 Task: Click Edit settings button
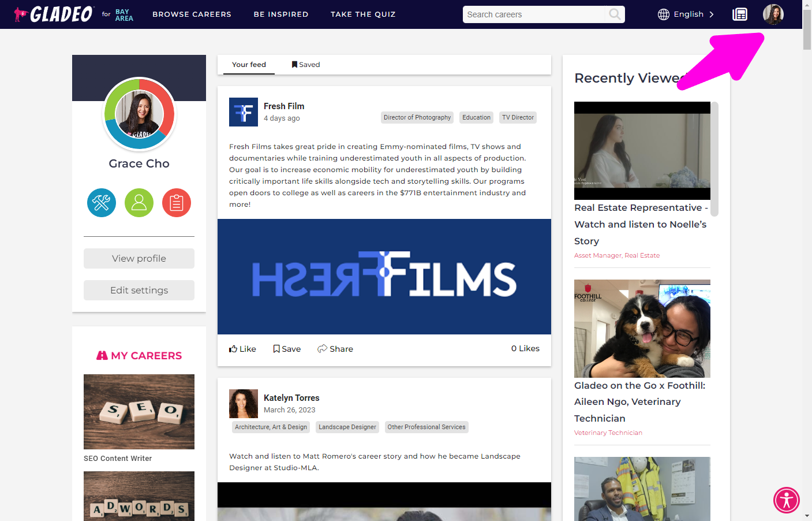tap(139, 291)
